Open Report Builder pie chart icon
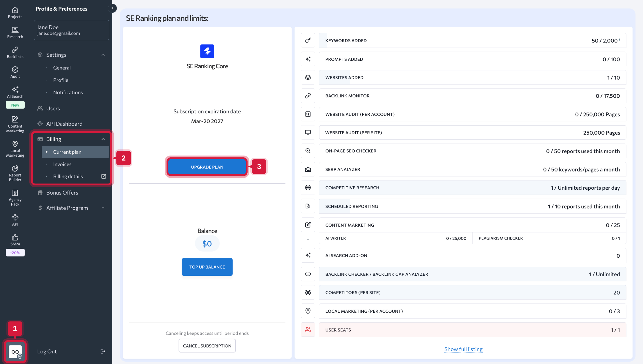643x364 pixels. (x=15, y=168)
